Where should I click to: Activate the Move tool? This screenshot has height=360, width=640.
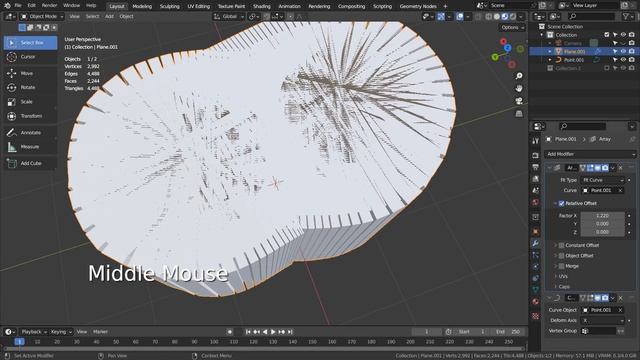click(30, 73)
